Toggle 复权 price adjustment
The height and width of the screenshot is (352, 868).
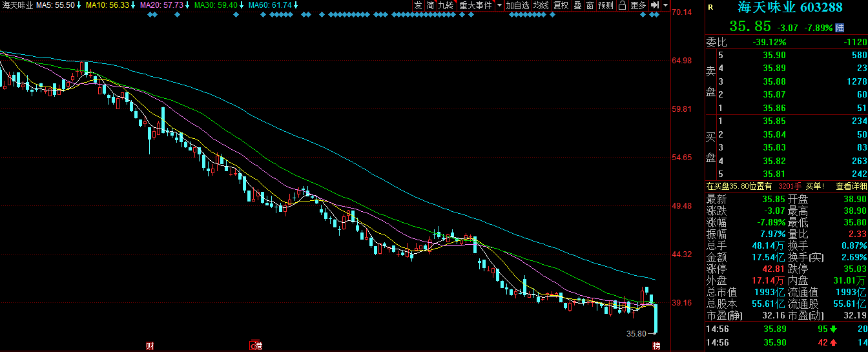pyautogui.click(x=561, y=5)
